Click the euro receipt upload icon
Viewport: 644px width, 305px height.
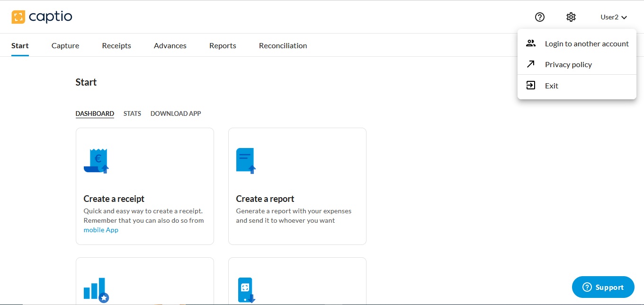pos(97,161)
